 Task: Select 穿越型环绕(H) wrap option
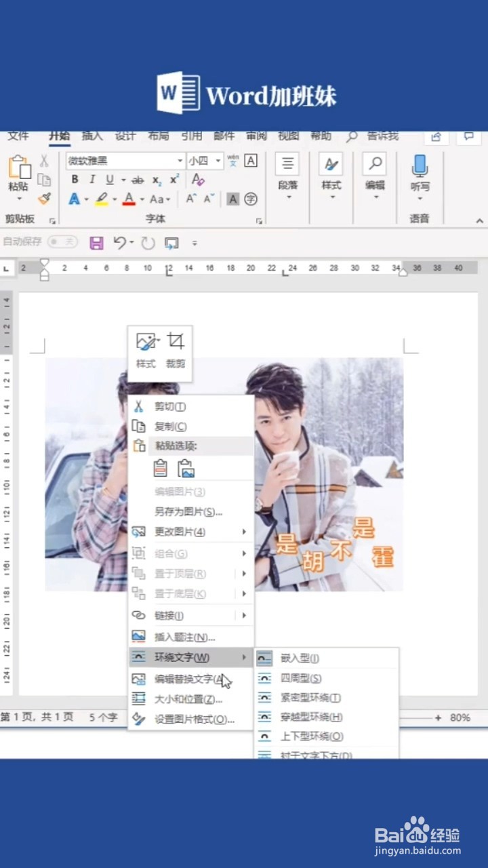pos(326,717)
